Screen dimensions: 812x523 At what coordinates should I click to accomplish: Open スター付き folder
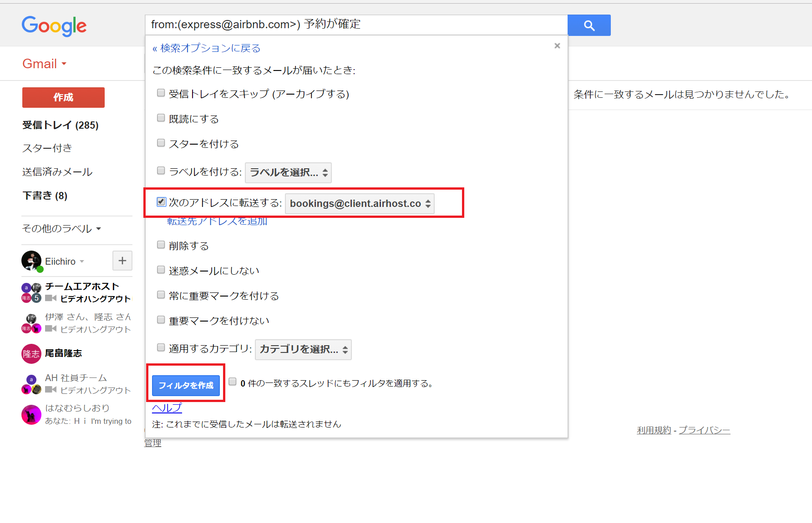click(47, 148)
